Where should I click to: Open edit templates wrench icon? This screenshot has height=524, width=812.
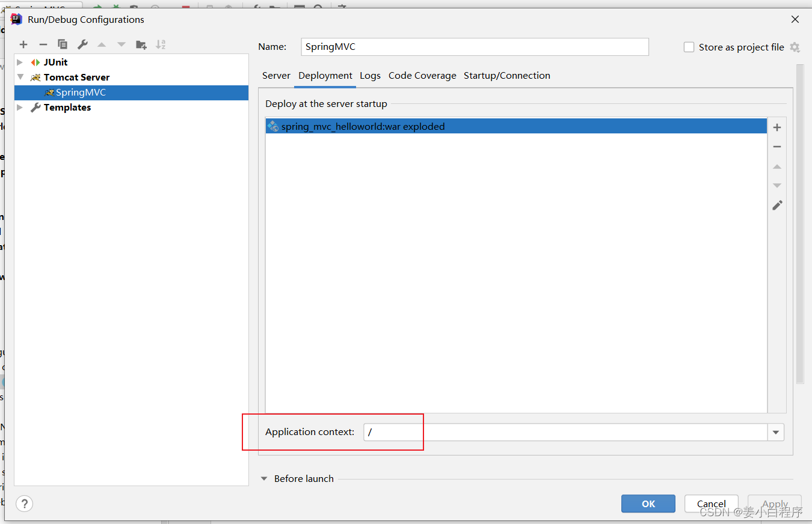82,44
